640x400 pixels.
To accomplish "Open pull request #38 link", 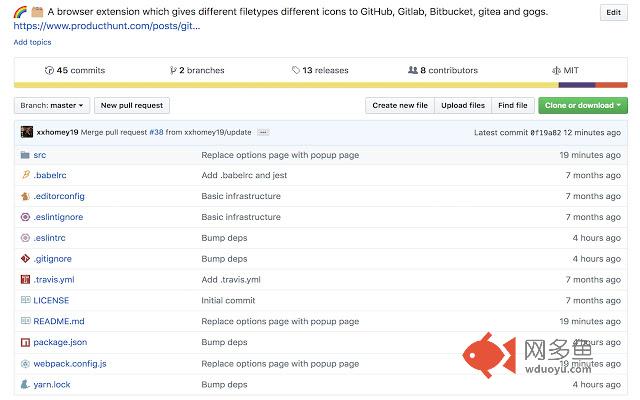I will [156, 132].
